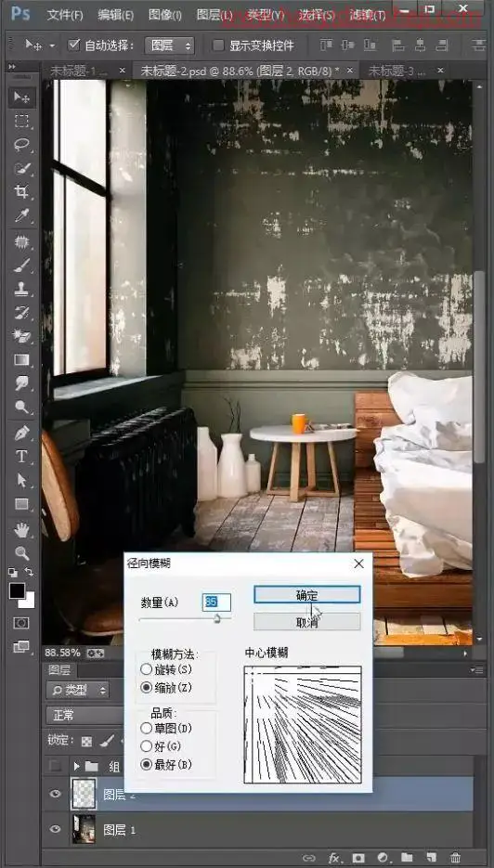Select the Horizontal Type tool
Image resolution: width=494 pixels, height=868 pixels.
pos(21,456)
